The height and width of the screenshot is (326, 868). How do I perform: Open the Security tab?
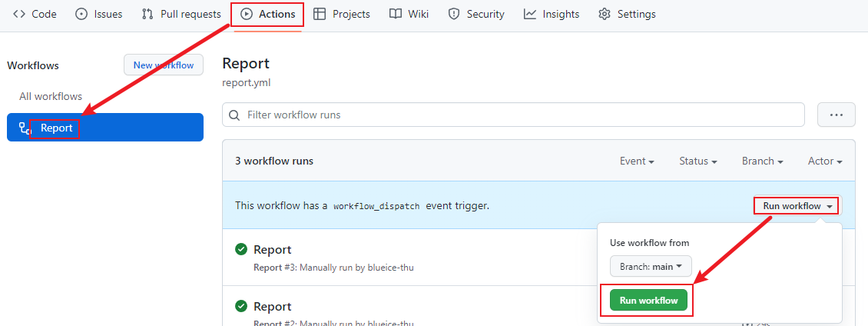click(x=476, y=15)
